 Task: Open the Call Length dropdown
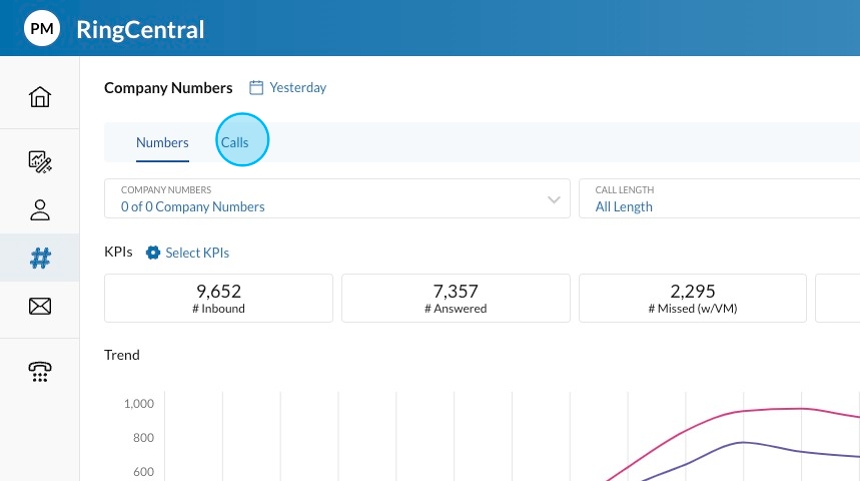[x=720, y=199]
